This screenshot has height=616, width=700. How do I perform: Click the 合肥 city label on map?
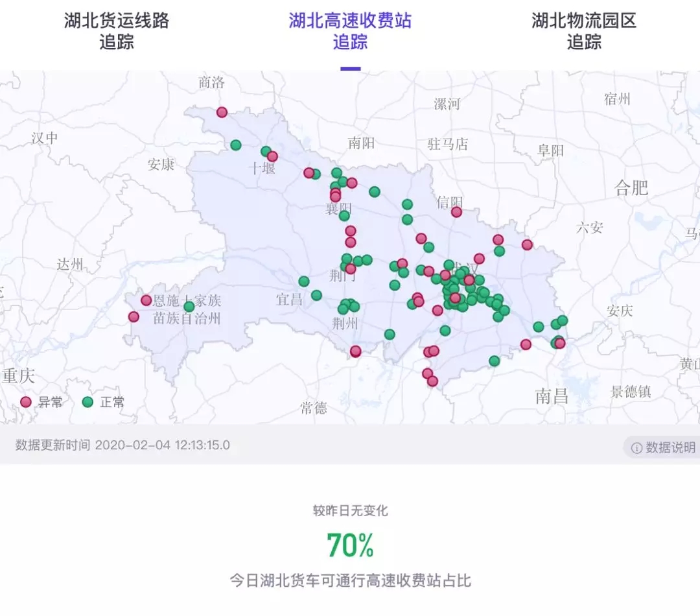[x=631, y=188]
